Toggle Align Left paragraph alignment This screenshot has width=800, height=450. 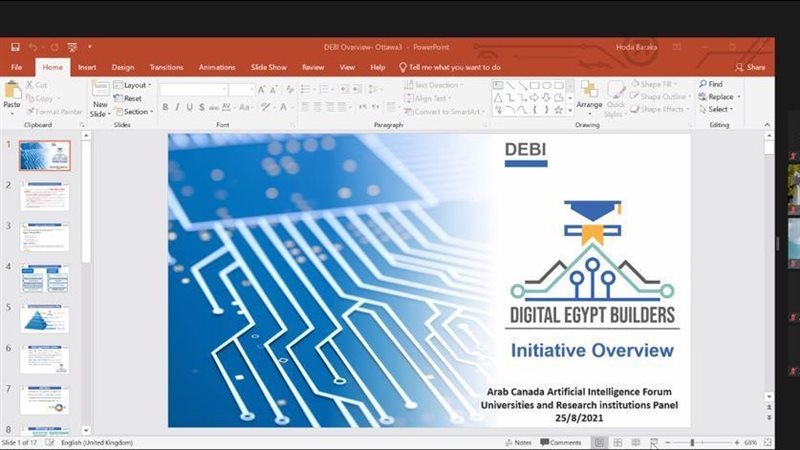coord(305,107)
